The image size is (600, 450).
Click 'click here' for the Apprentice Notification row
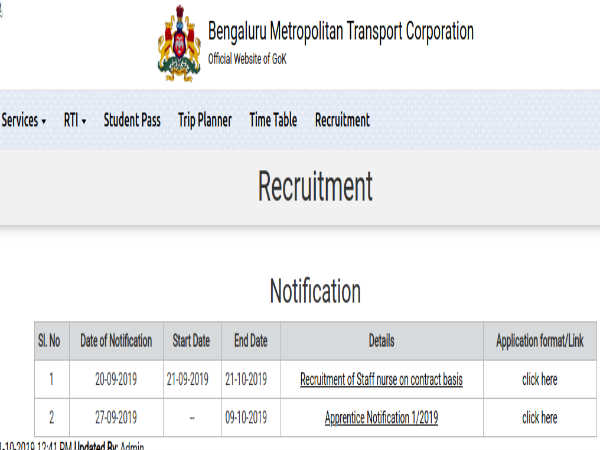click(540, 417)
